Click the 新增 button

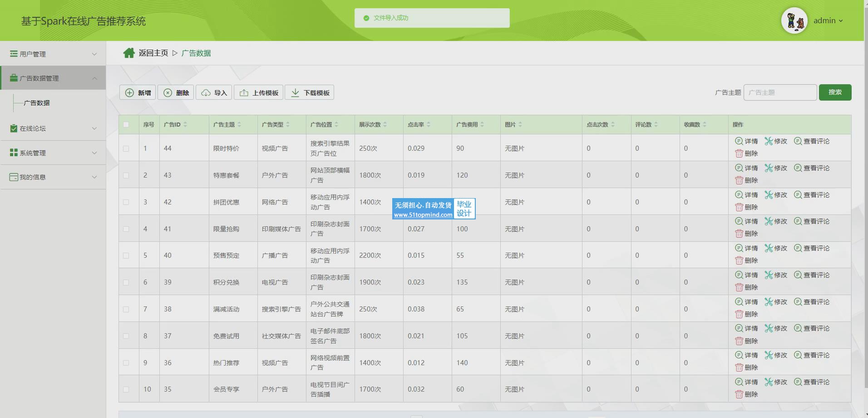tap(138, 92)
